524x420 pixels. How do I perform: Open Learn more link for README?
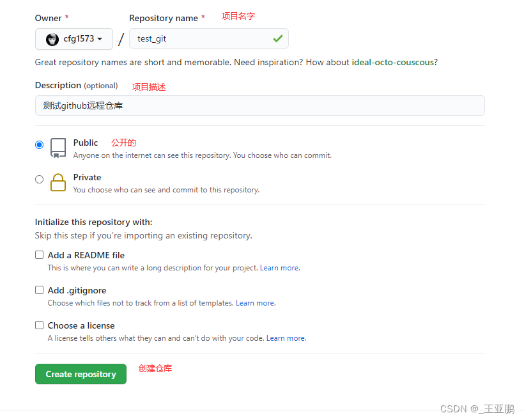click(x=280, y=268)
